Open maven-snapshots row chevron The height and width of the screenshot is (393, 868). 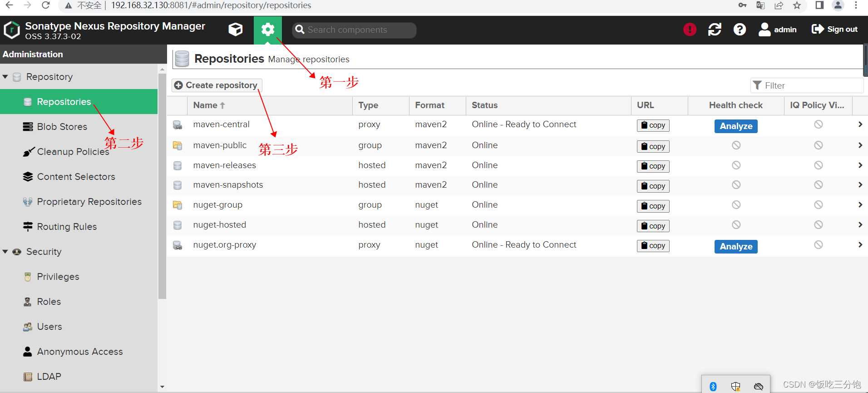[x=860, y=185]
